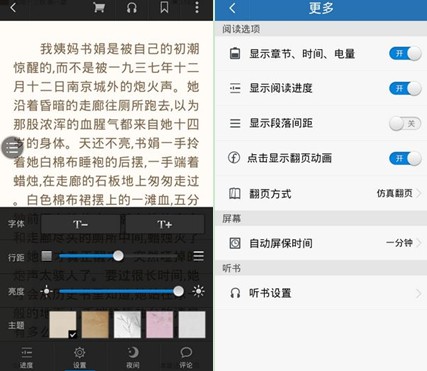Select the tan parchment theme swatch
Image resolution: width=427 pixels, height=371 pixels.
pos(95,324)
